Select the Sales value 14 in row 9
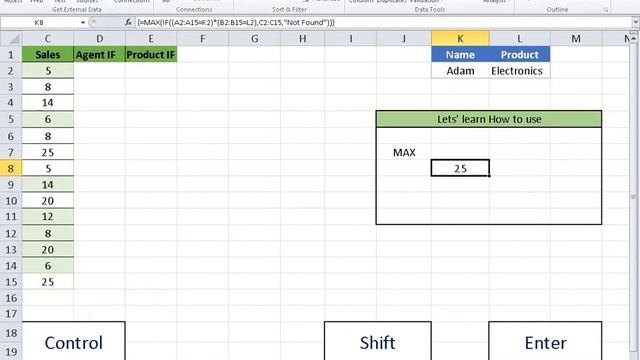This screenshot has width=640, height=360. (48, 184)
